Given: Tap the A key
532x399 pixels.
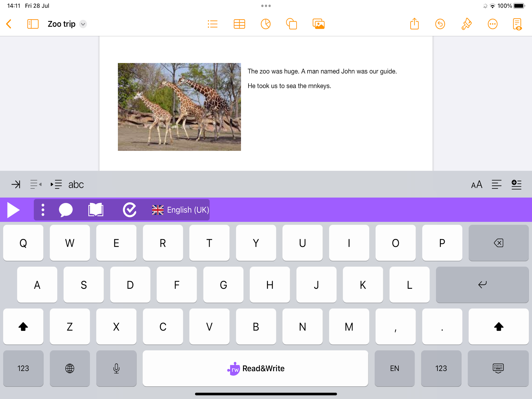Looking at the screenshot, I should 37,285.
